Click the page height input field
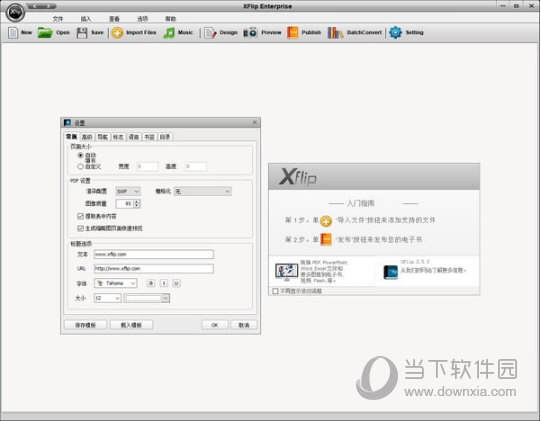 coord(196,167)
